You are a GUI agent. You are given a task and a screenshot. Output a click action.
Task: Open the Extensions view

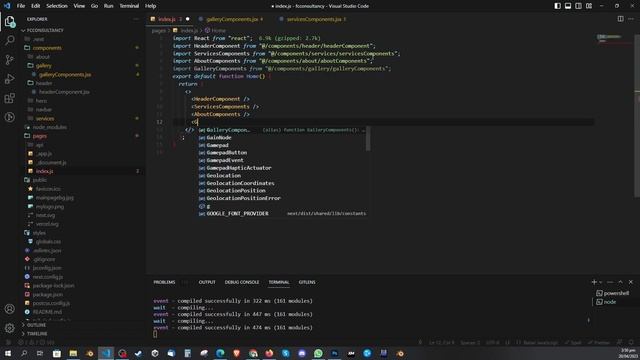[x=10, y=98]
